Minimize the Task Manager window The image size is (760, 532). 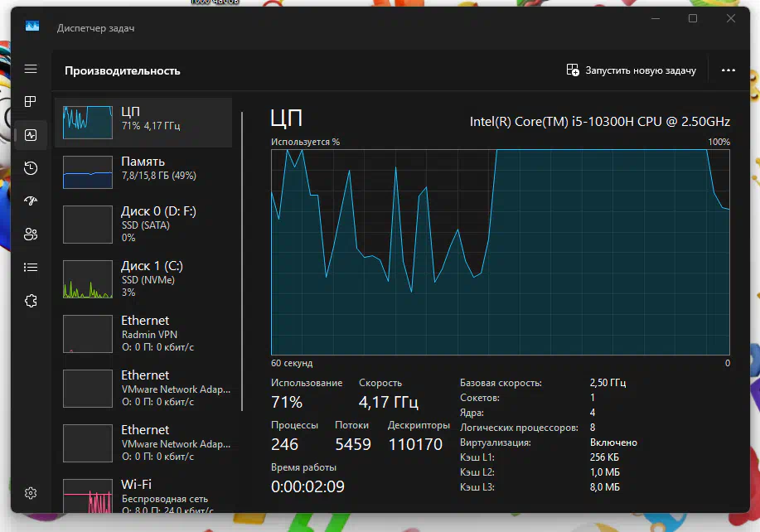coord(656,18)
